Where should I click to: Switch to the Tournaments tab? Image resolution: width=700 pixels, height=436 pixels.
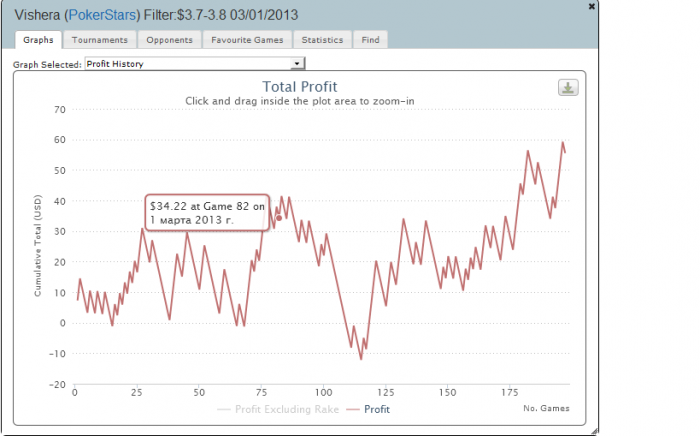point(100,40)
